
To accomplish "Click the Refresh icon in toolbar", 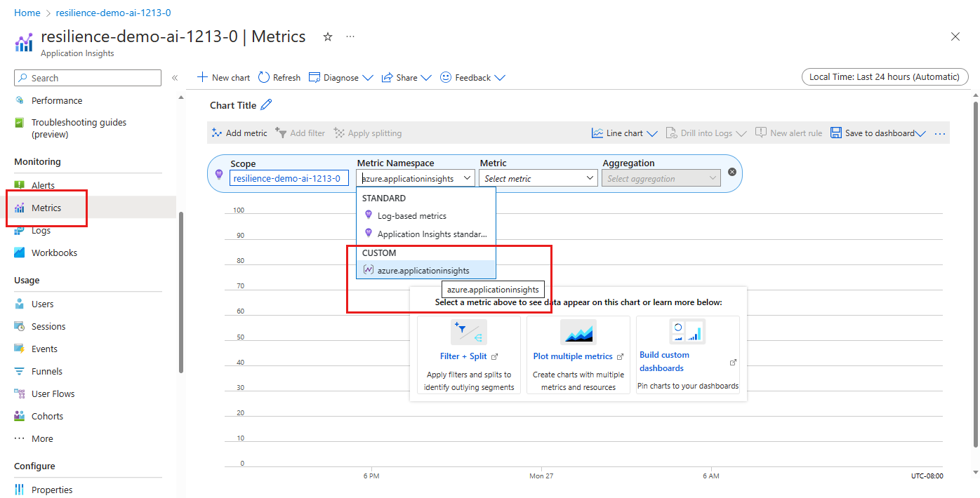I will coord(264,77).
